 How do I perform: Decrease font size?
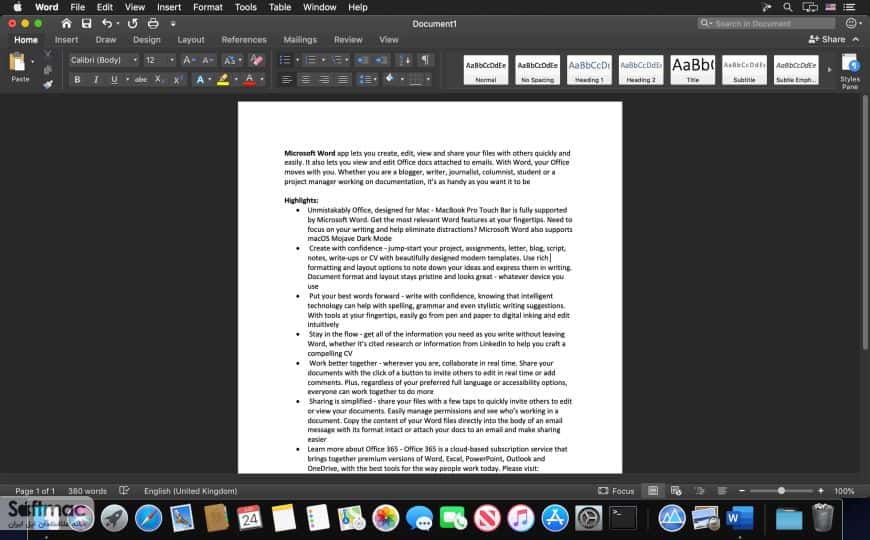tap(208, 60)
